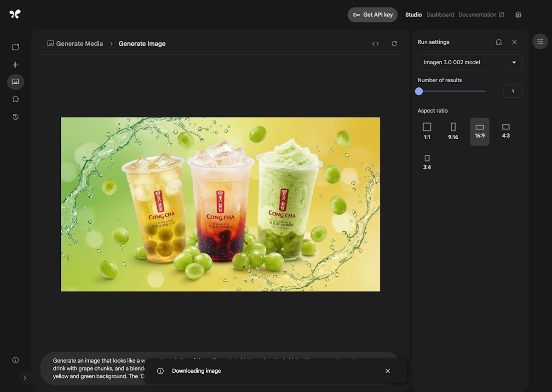The height and width of the screenshot is (392, 552).
Task: Select the 16:9 aspect ratio
Action: 480,131
